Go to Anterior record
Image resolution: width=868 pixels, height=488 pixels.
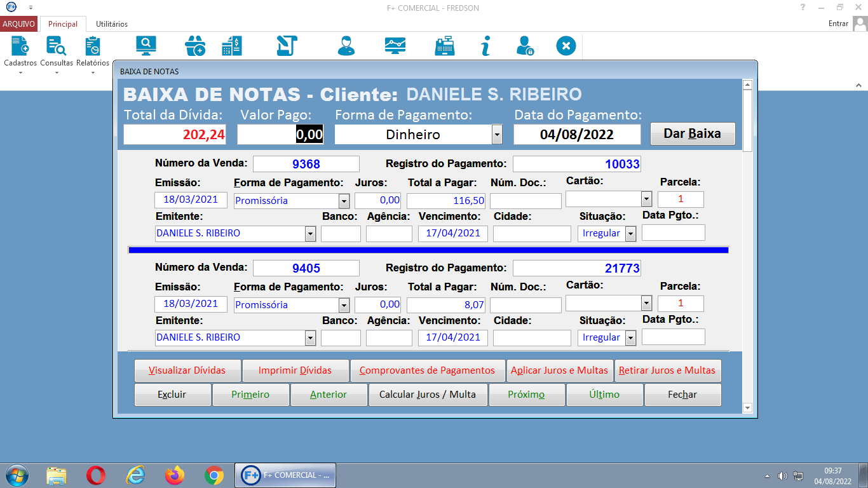(329, 395)
